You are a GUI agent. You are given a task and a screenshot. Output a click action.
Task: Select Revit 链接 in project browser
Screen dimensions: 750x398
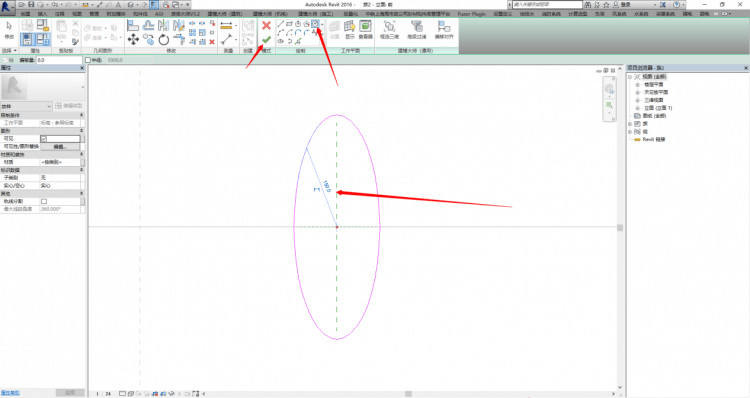(653, 139)
